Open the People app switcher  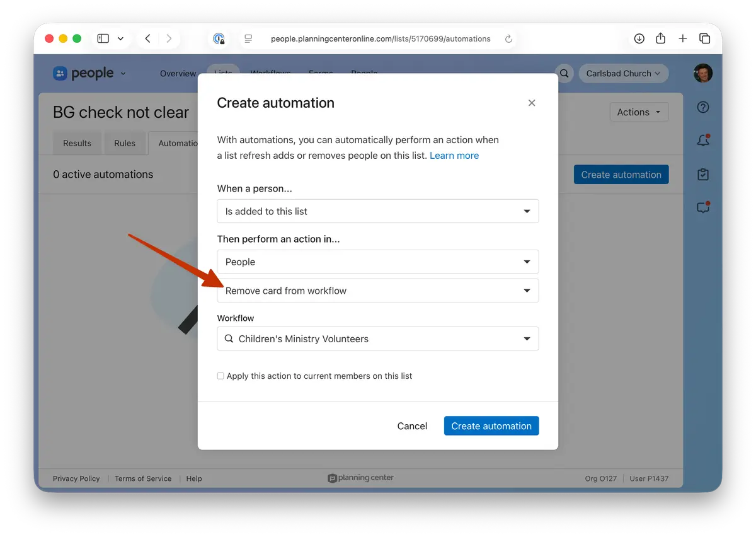coord(89,73)
